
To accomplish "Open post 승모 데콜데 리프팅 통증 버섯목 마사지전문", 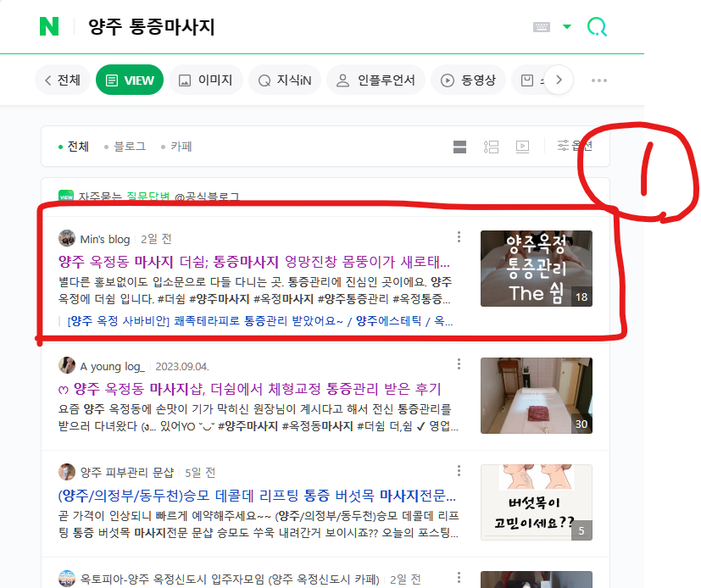I will pos(257,496).
